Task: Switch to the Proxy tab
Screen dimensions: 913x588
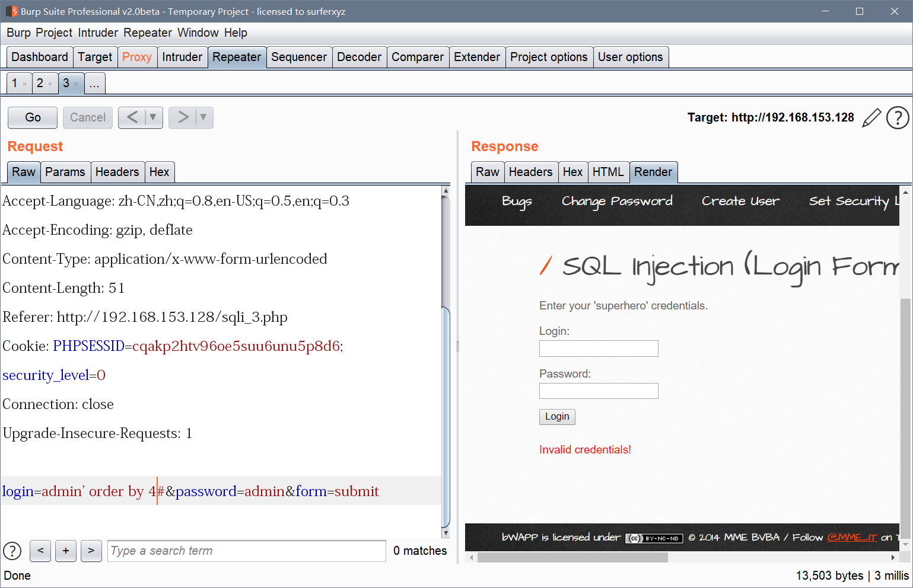Action: pyautogui.click(x=137, y=57)
